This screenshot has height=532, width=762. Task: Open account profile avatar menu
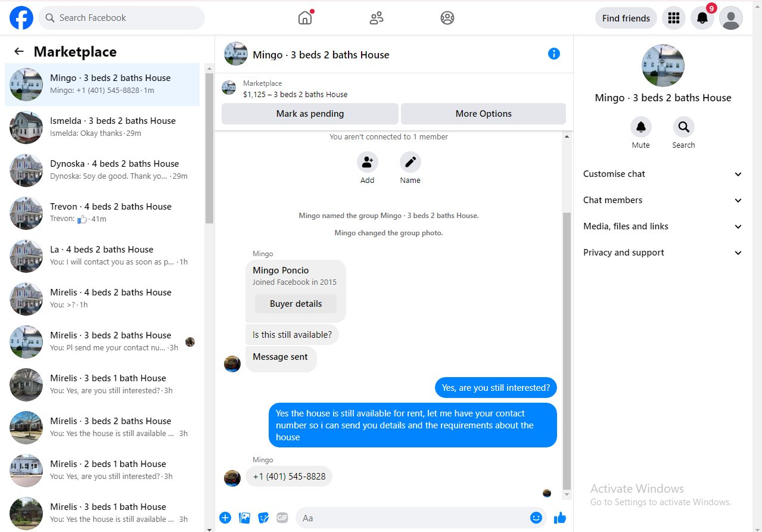pos(731,18)
